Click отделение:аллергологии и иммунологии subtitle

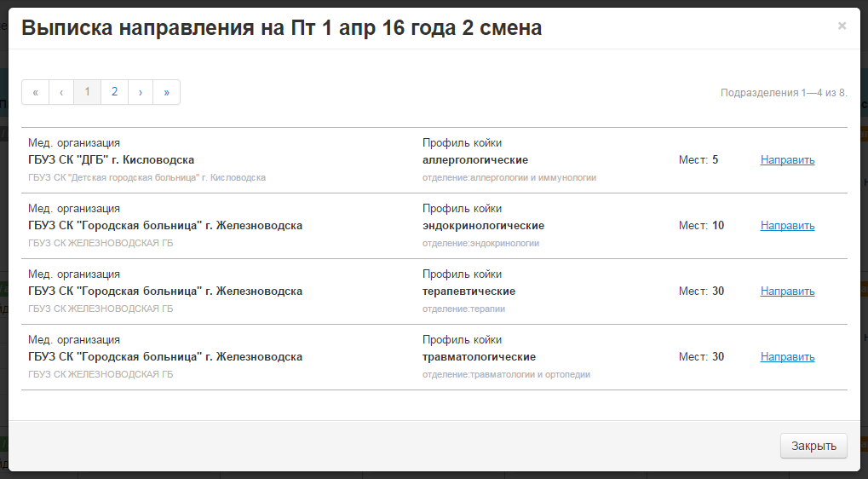509,178
